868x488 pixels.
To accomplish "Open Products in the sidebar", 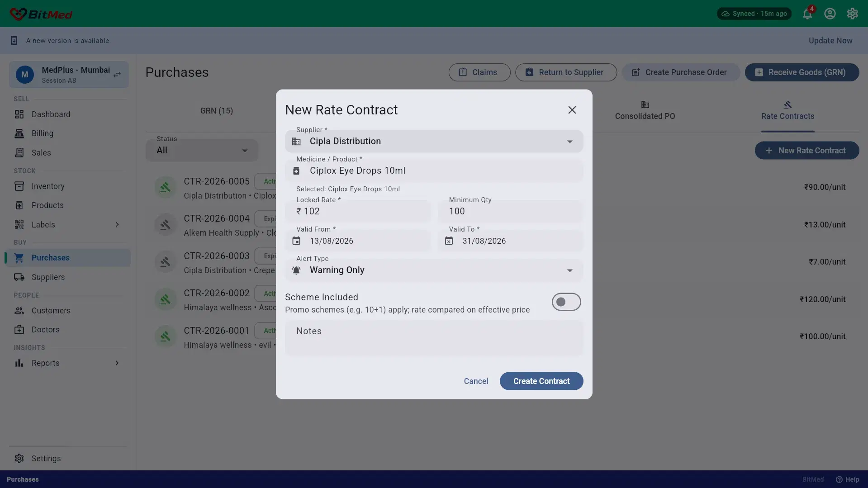I will point(68,205).
